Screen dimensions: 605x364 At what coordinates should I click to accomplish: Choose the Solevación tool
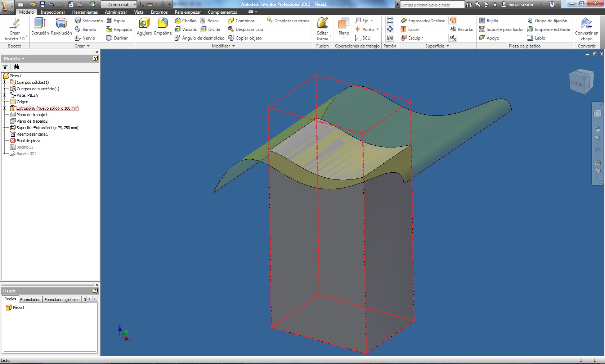[89, 21]
